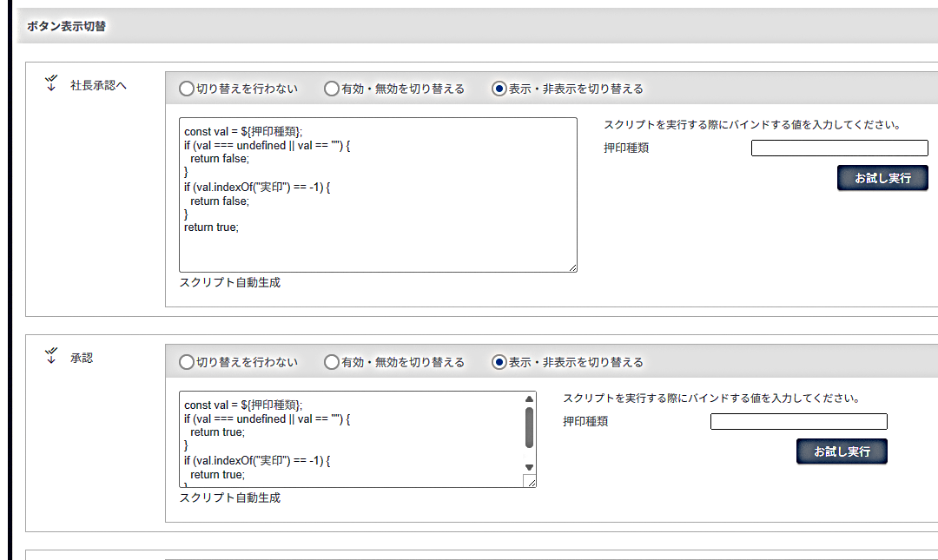
Task: Select 切り替えを行わない for 承認
Action: [187, 362]
